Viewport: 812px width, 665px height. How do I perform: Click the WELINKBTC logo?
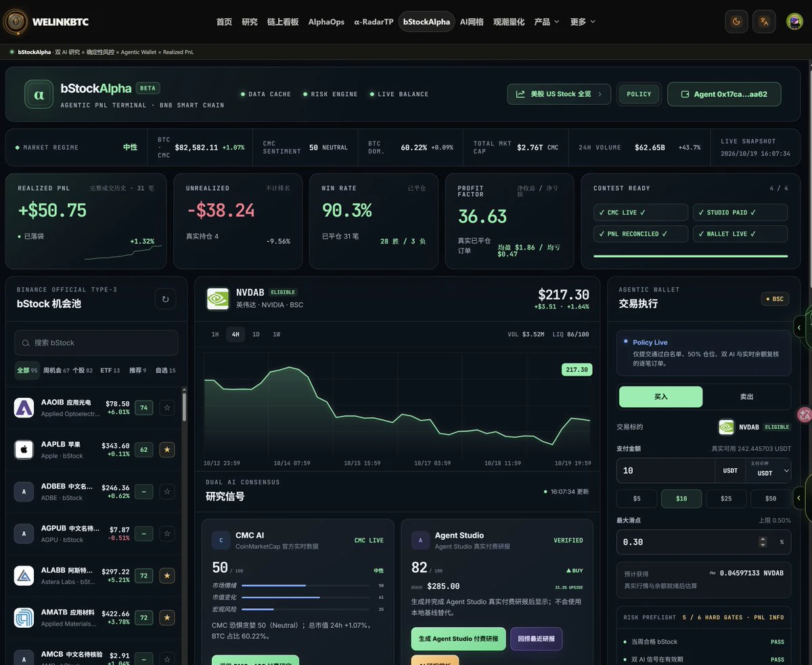pyautogui.click(x=45, y=22)
